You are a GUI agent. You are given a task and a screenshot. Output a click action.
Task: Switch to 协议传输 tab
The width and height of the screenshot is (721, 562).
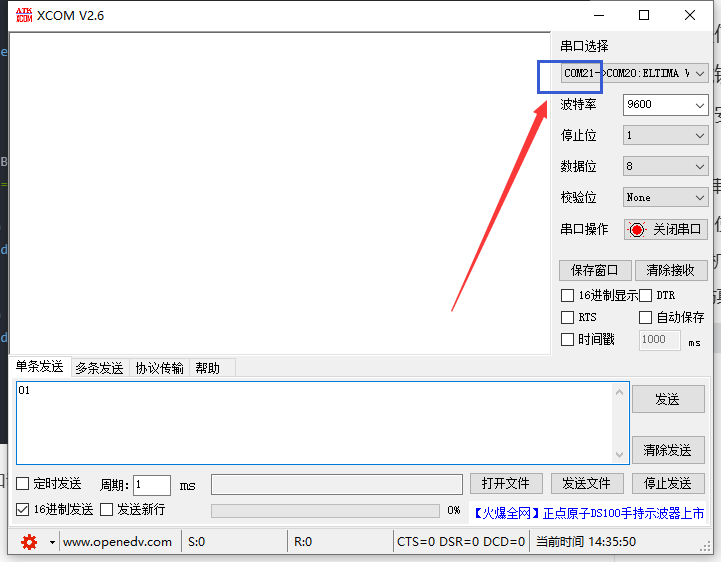tap(159, 368)
